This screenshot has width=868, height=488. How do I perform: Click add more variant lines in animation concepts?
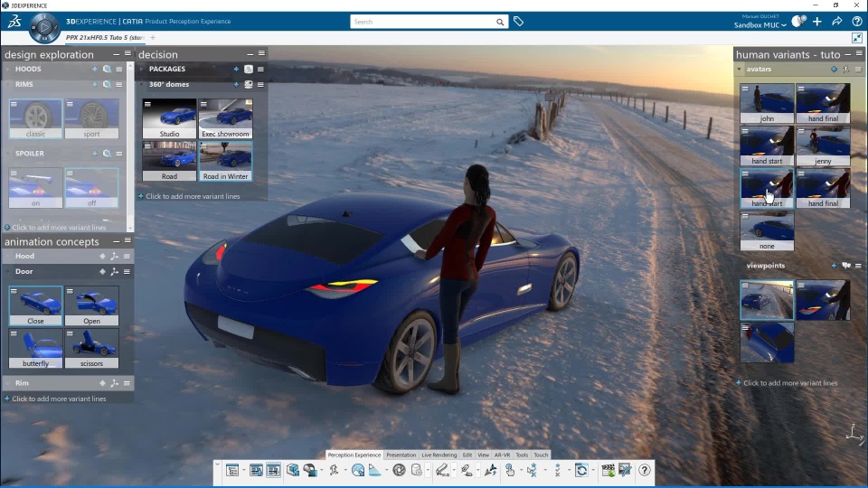coord(55,399)
